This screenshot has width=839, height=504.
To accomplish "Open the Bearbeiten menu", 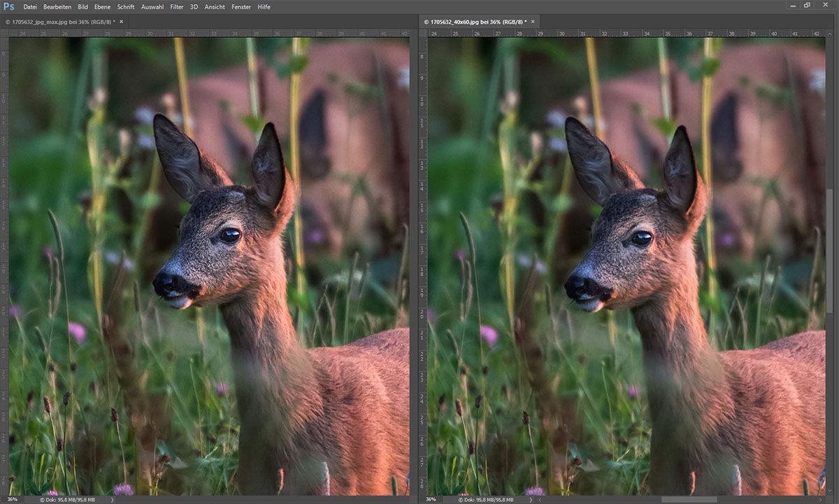I will coord(57,6).
